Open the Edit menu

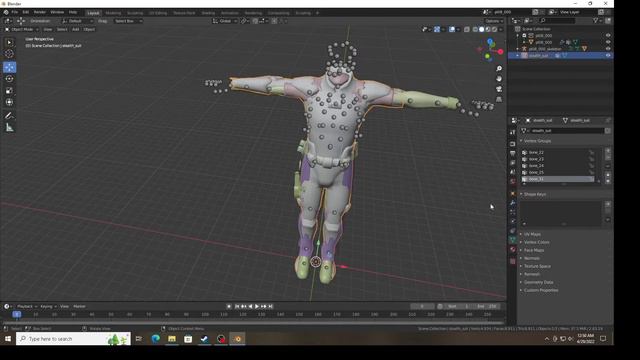point(26,12)
